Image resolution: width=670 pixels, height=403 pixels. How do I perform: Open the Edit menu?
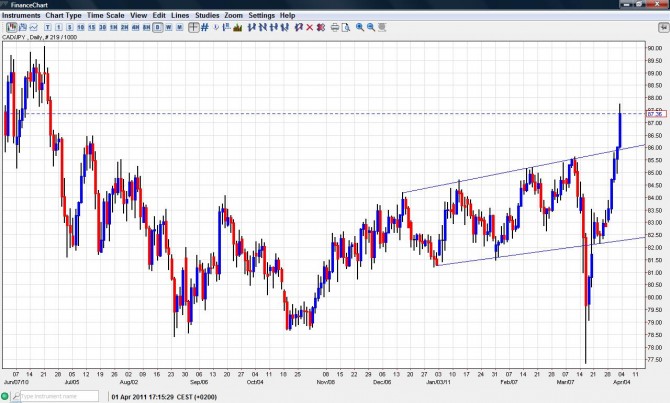tap(159, 15)
